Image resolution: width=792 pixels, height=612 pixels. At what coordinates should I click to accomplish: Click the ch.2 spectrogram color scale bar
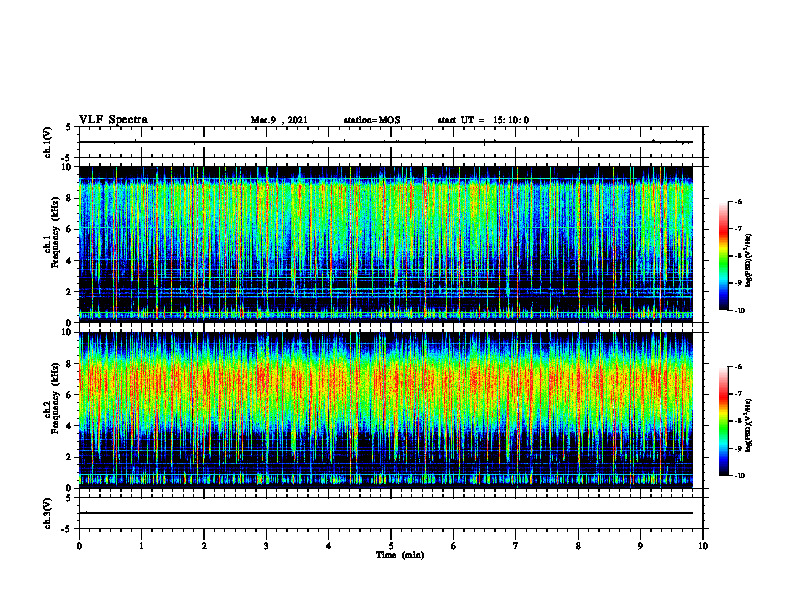click(724, 421)
